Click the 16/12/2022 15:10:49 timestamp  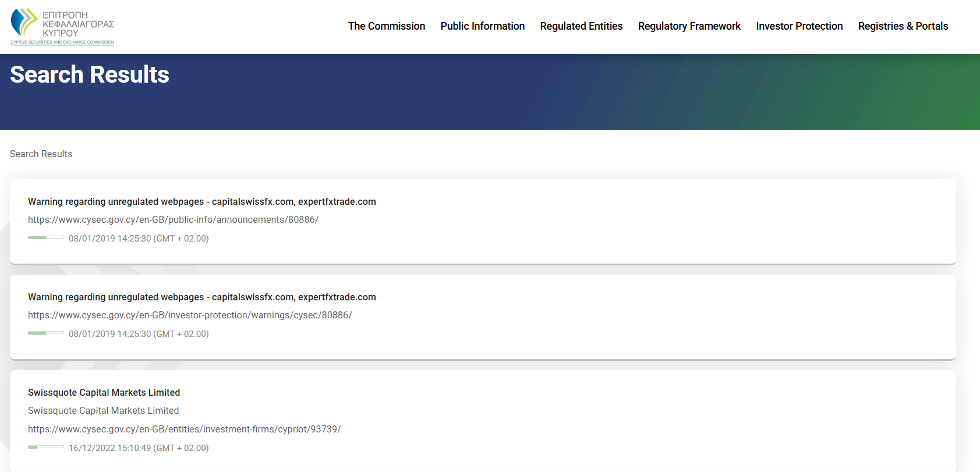(139, 448)
